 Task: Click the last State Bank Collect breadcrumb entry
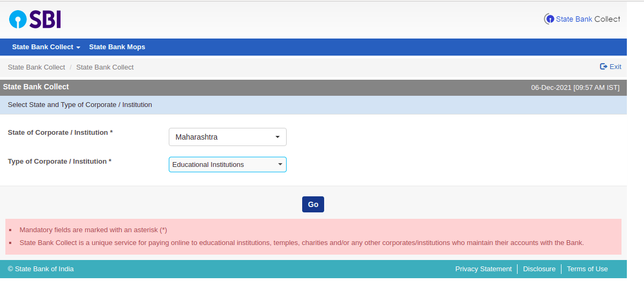105,67
